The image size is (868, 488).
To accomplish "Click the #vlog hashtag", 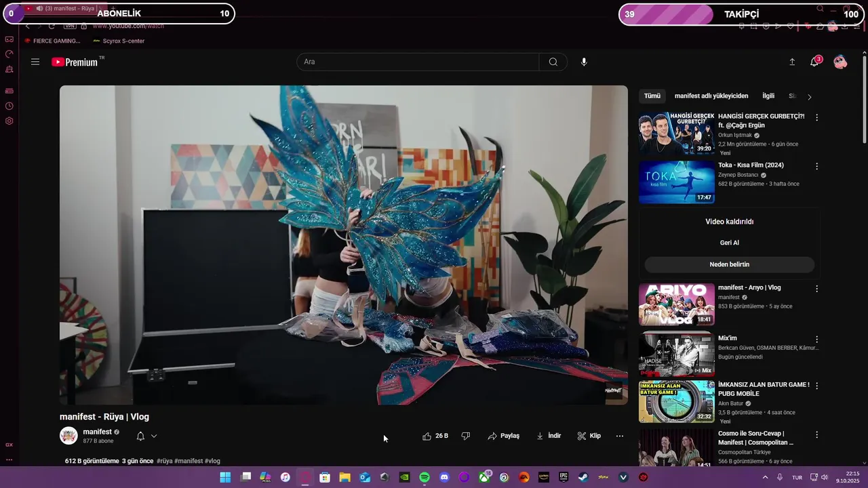I will [212, 461].
